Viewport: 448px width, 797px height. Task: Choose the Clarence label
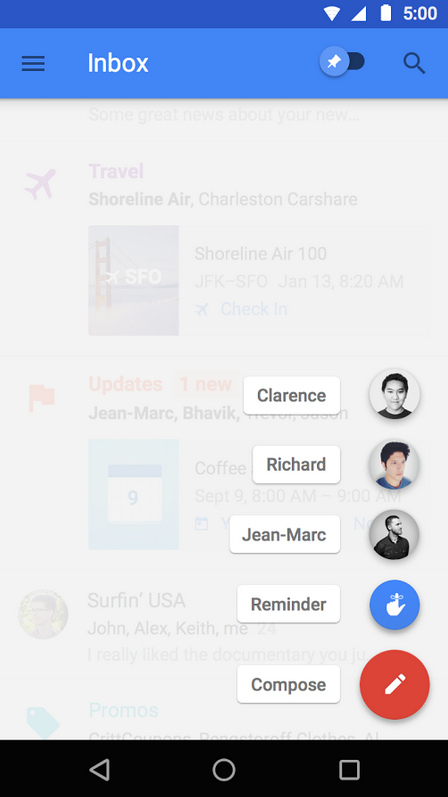pos(292,395)
